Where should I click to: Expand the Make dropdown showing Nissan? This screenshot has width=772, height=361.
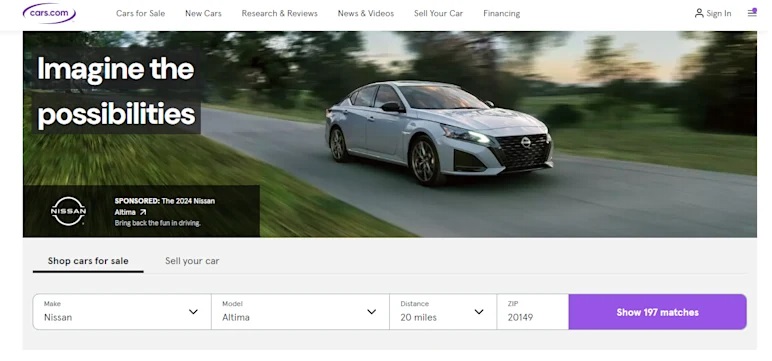point(122,312)
